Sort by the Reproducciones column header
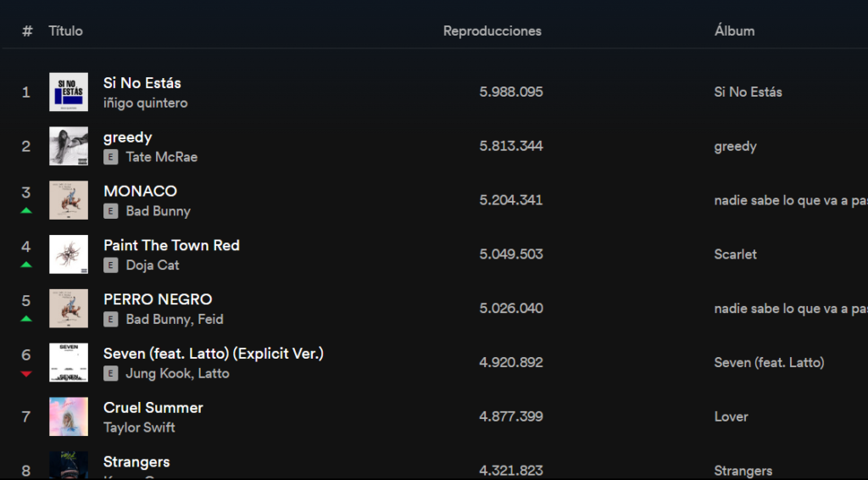Viewport: 868px width, 480px height. click(492, 31)
